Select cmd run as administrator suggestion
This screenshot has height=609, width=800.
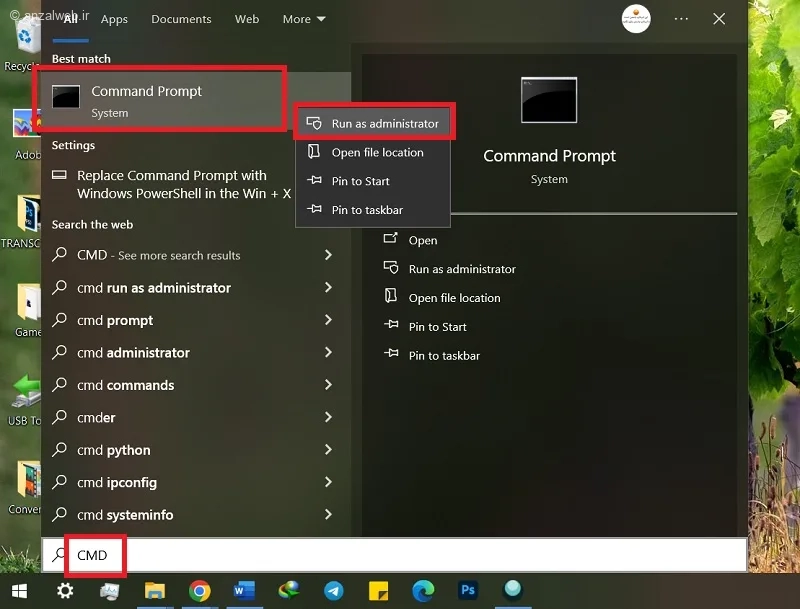[154, 288]
